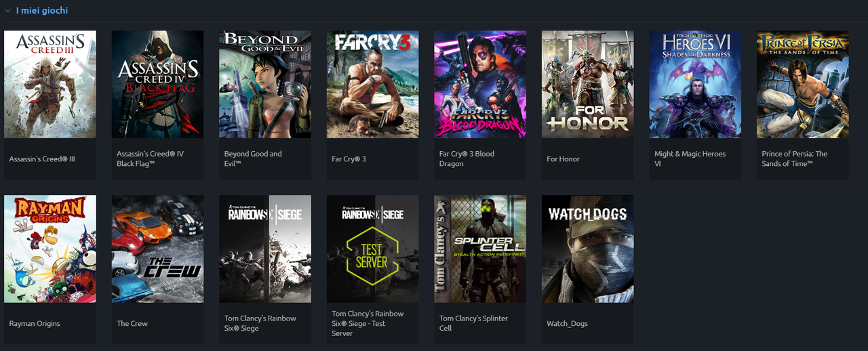Collapse the I miei giochi section chevron
This screenshot has height=351, width=868.
point(7,11)
